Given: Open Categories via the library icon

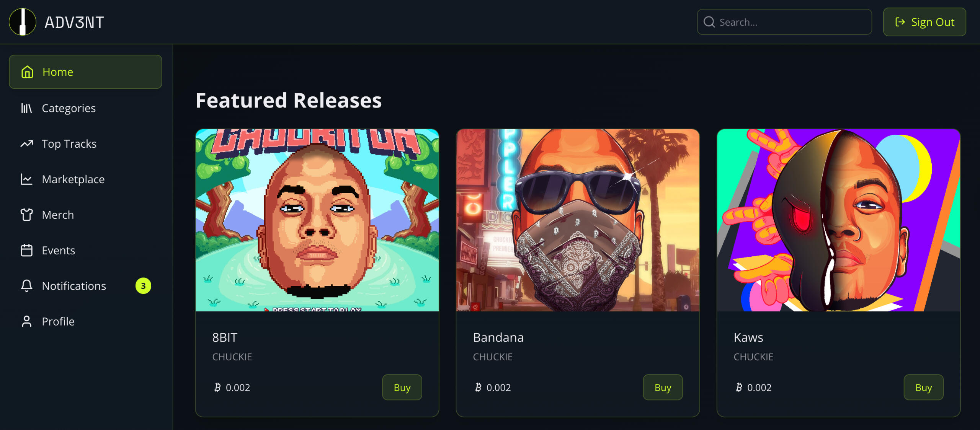Looking at the screenshot, I should [26, 108].
